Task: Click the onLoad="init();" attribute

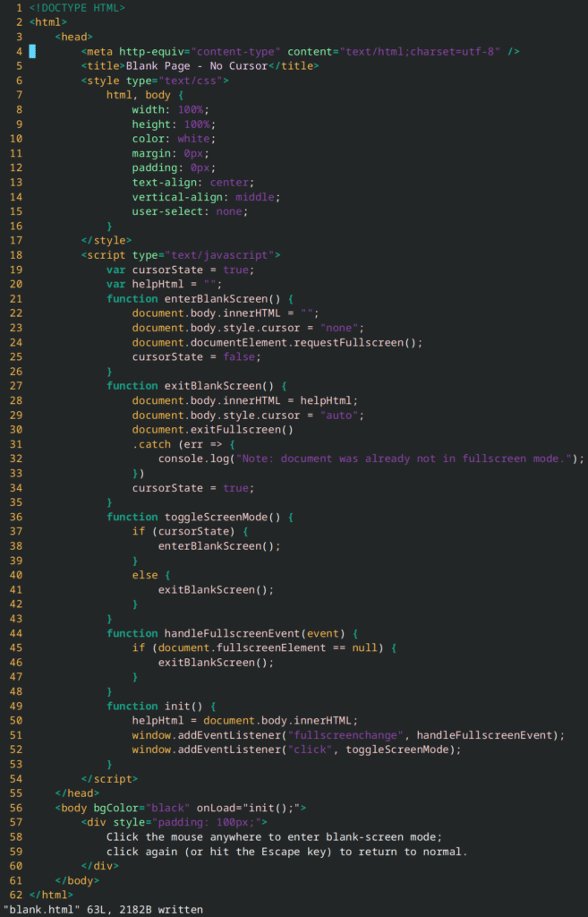Action: point(249,809)
